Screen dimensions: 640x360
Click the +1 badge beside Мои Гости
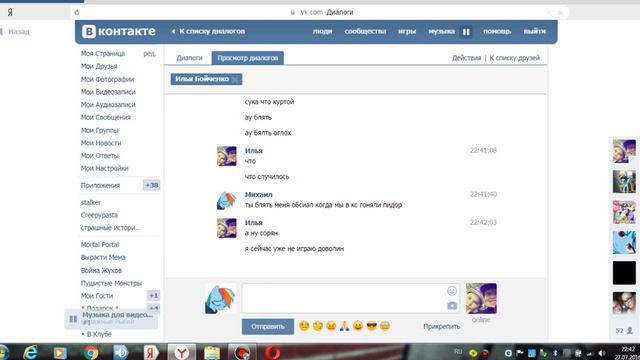(x=153, y=296)
